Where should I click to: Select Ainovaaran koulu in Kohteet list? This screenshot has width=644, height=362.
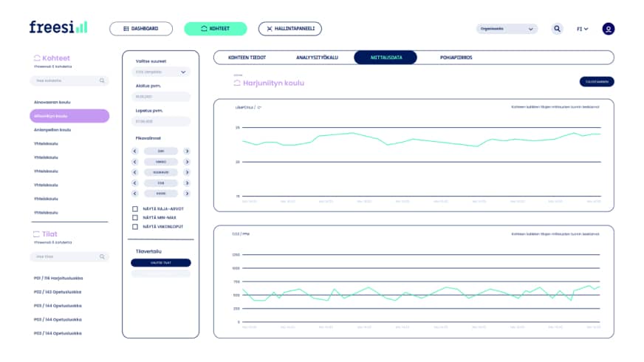pyautogui.click(x=52, y=102)
